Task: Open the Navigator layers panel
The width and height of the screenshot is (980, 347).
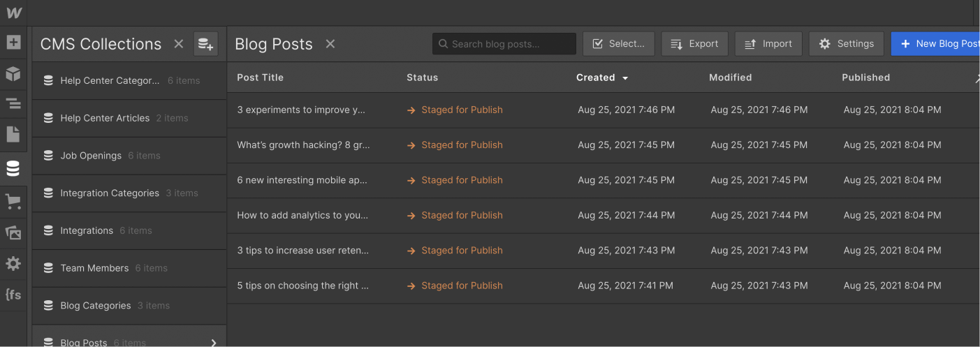Action: point(13,105)
